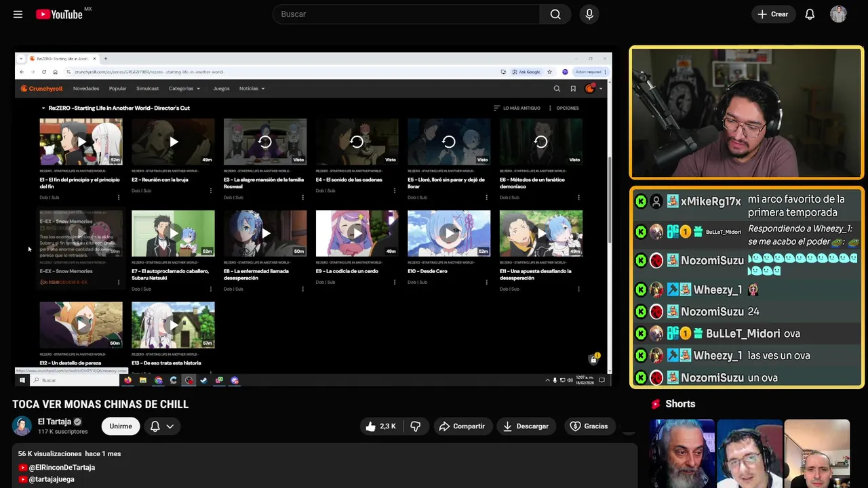
Task: Click the lock badge icon at bottom right
Action: tap(593, 359)
